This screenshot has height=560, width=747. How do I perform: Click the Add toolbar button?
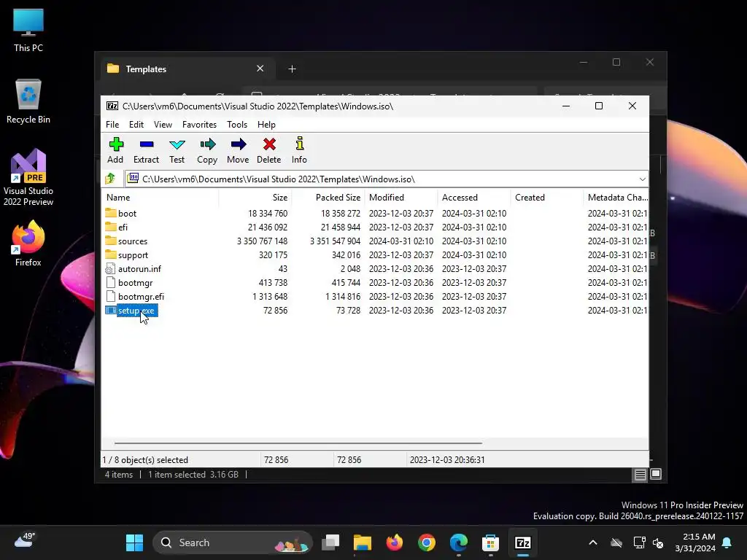[x=115, y=150]
